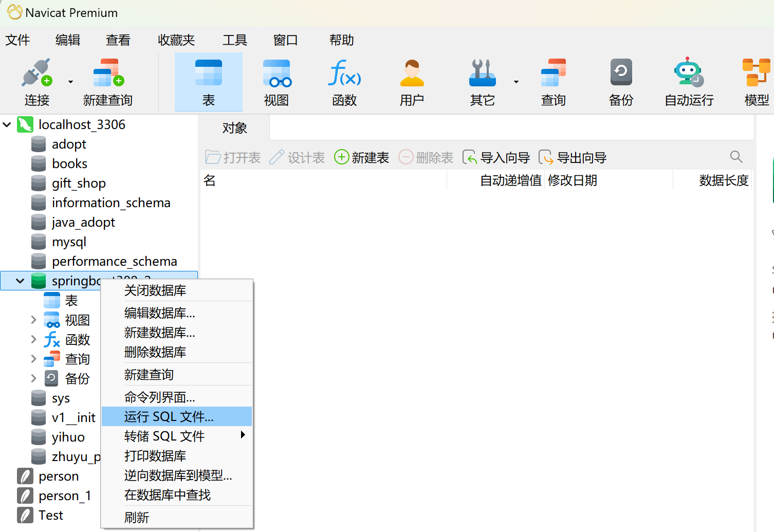Expand the 函数 tree node chevron
This screenshot has height=532, width=774.
[33, 339]
